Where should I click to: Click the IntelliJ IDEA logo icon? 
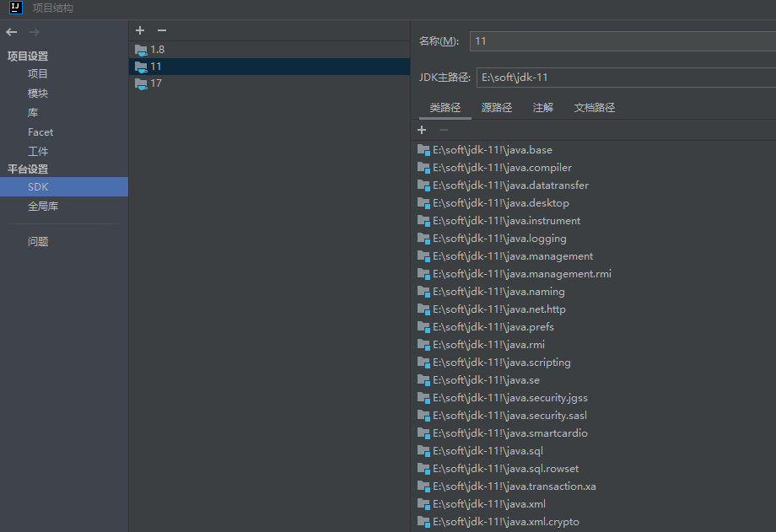click(15, 8)
